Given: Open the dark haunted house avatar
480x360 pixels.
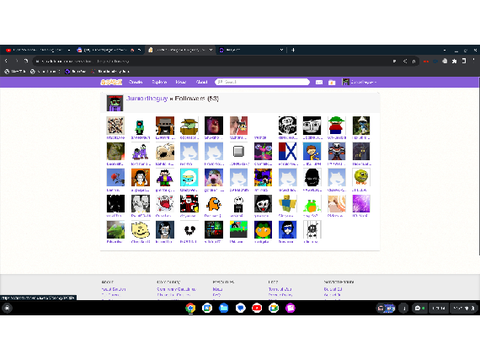Looking at the screenshot, I should point(361,152).
